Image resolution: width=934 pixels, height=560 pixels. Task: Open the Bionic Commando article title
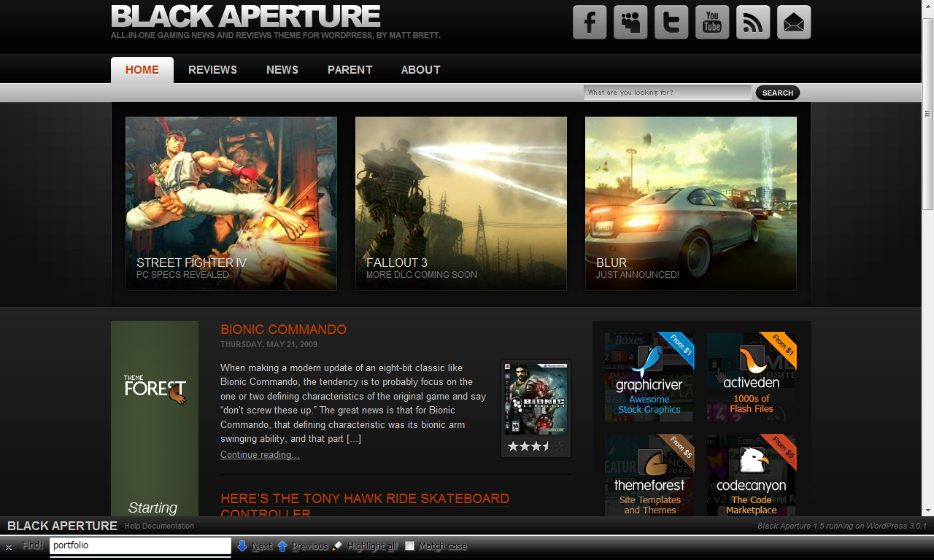(283, 330)
